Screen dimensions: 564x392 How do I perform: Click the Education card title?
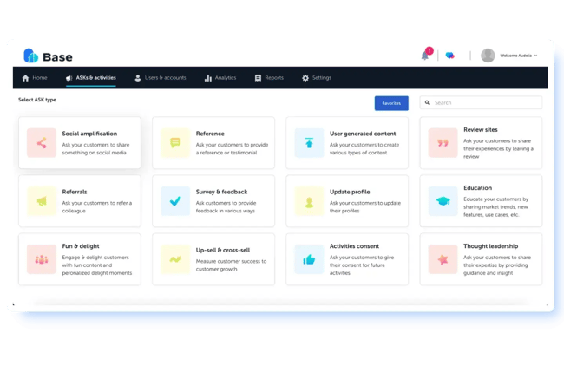tap(478, 187)
